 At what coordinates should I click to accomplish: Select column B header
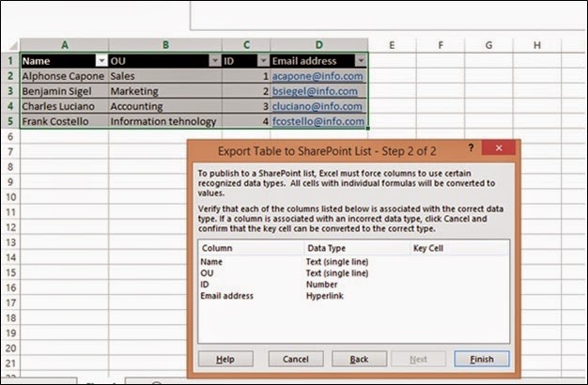click(165, 45)
